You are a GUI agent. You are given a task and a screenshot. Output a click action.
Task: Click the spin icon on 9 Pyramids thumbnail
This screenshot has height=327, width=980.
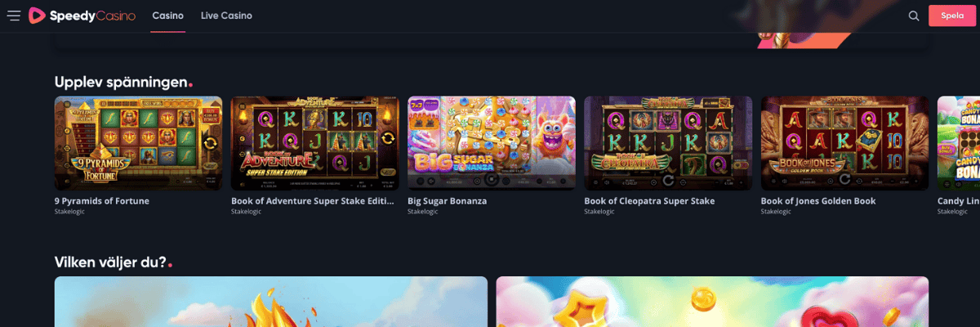210,142
